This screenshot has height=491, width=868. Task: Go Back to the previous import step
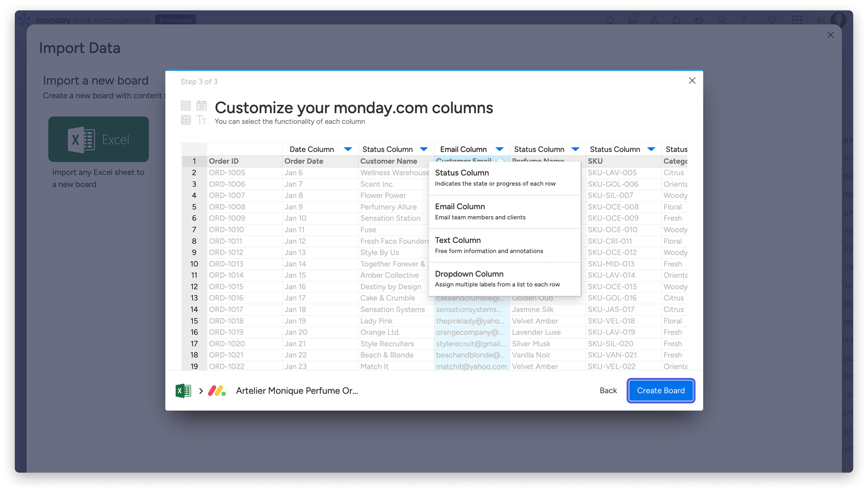tap(608, 390)
